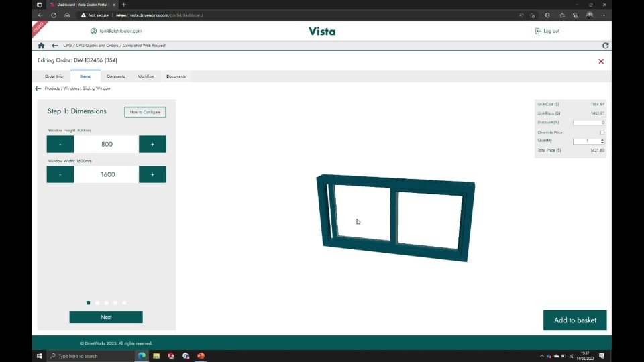Image resolution: width=644 pixels, height=362 pixels.
Task: Open the browser read aloud icon
Action: pos(521,15)
